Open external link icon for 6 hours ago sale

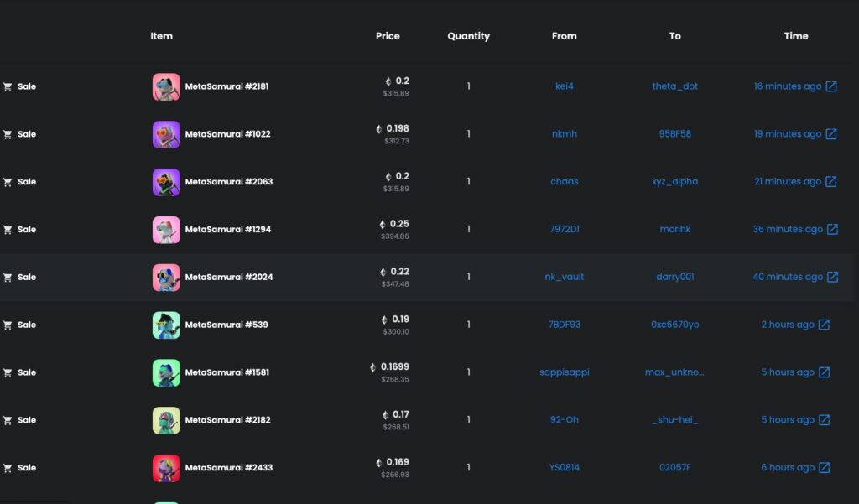(x=824, y=468)
